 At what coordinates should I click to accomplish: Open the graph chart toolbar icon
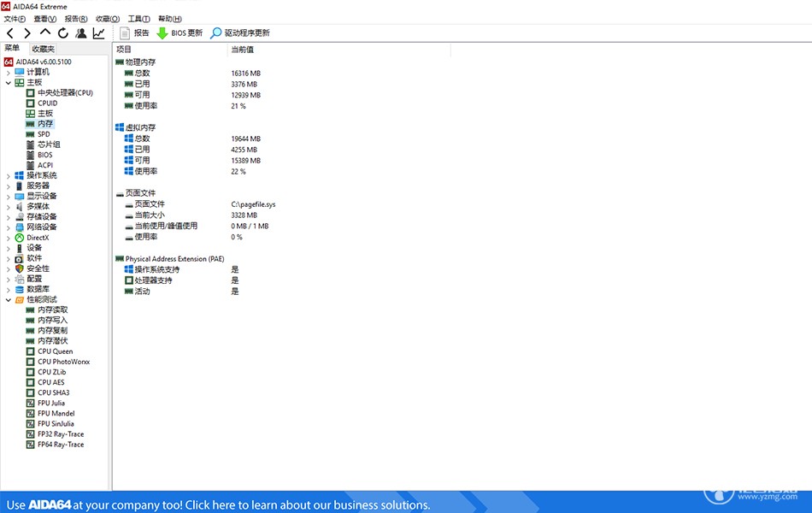click(x=98, y=33)
